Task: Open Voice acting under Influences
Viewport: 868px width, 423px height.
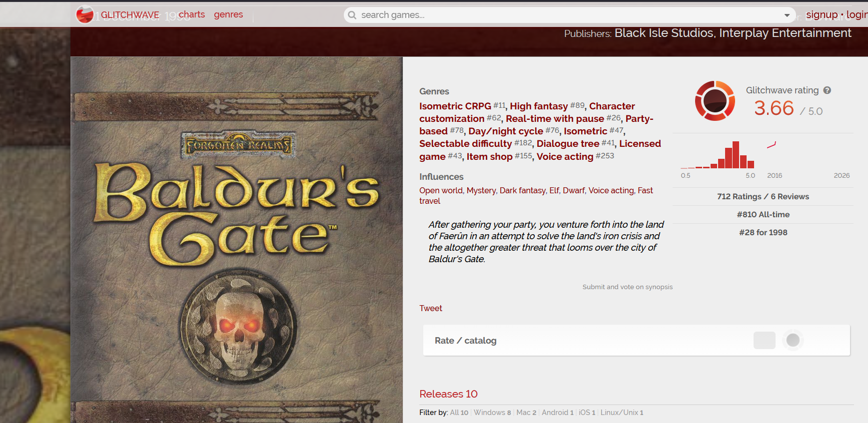Action: (x=611, y=190)
